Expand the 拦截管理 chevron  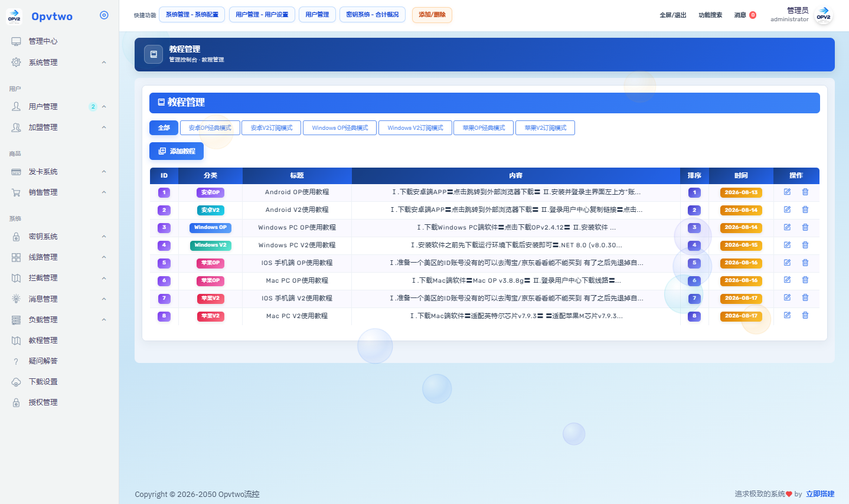104,278
